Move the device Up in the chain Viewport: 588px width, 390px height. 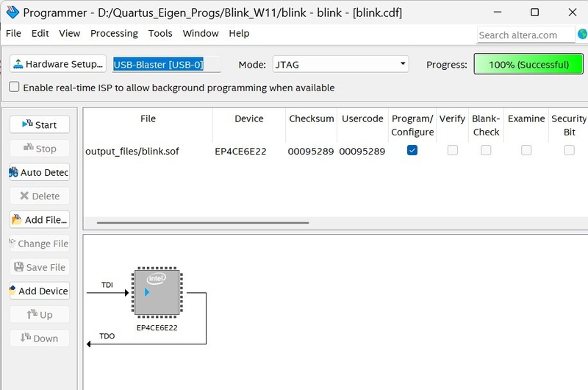coord(40,314)
